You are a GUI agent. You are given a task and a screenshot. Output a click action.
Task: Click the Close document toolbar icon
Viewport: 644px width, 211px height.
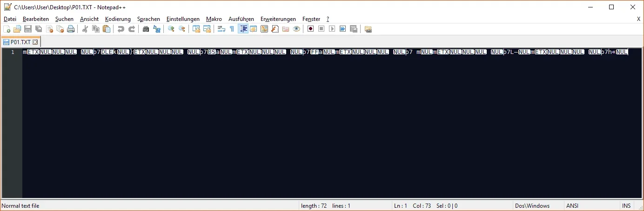[x=49, y=29]
